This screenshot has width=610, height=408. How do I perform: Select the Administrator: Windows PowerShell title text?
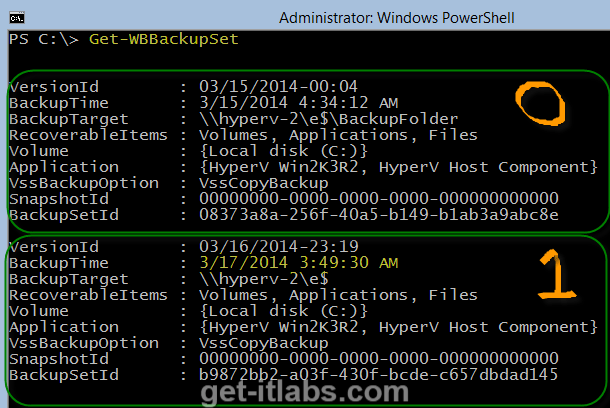[x=396, y=18]
